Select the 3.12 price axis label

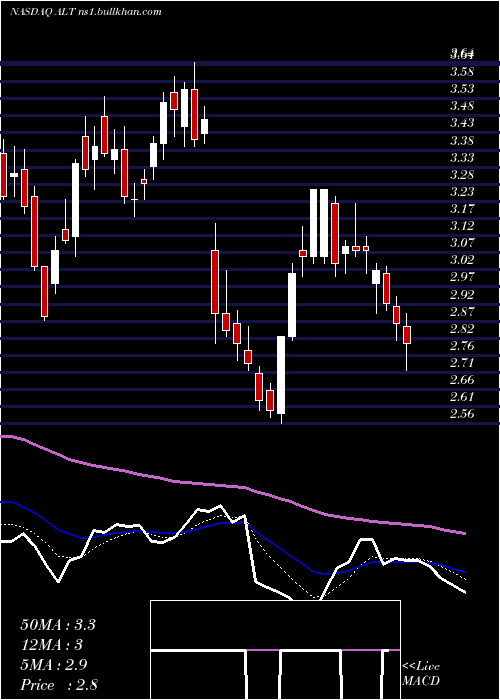point(462,225)
